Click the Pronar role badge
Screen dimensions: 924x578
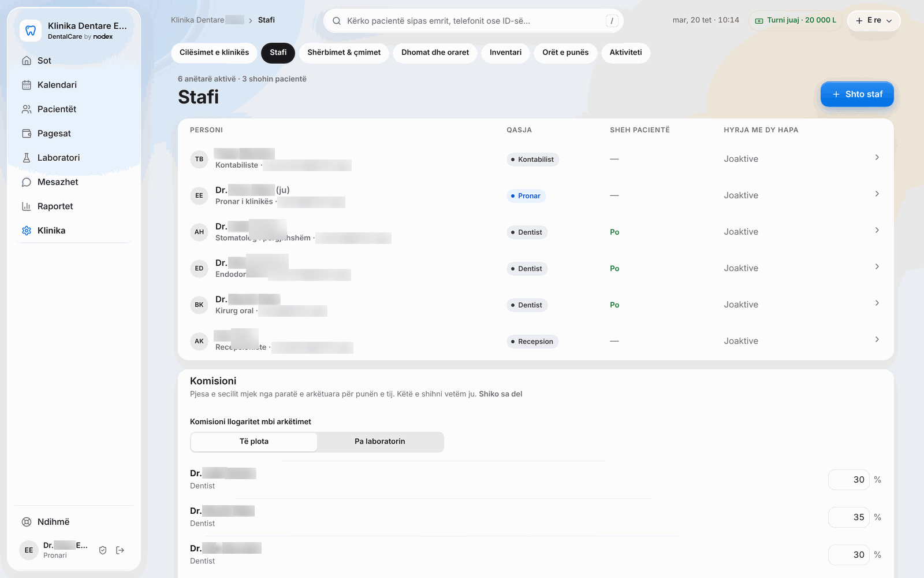tap(526, 196)
